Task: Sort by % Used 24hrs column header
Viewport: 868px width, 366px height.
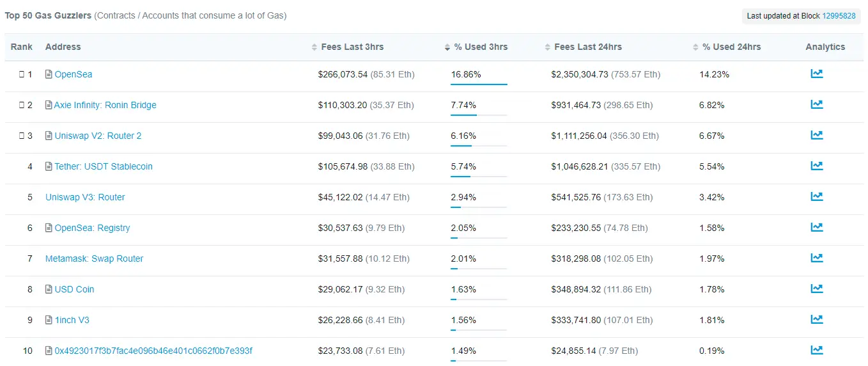Action: (731, 47)
